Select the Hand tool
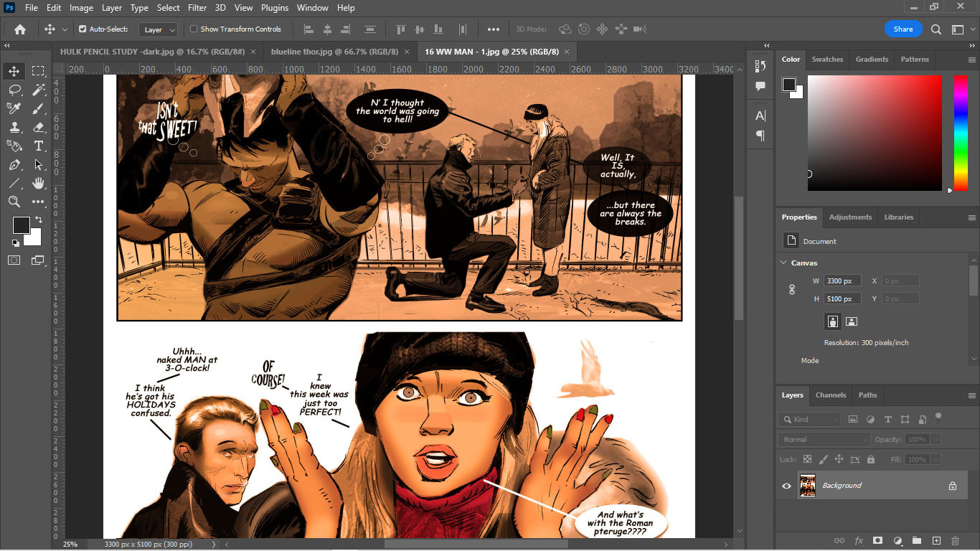 pos(38,183)
